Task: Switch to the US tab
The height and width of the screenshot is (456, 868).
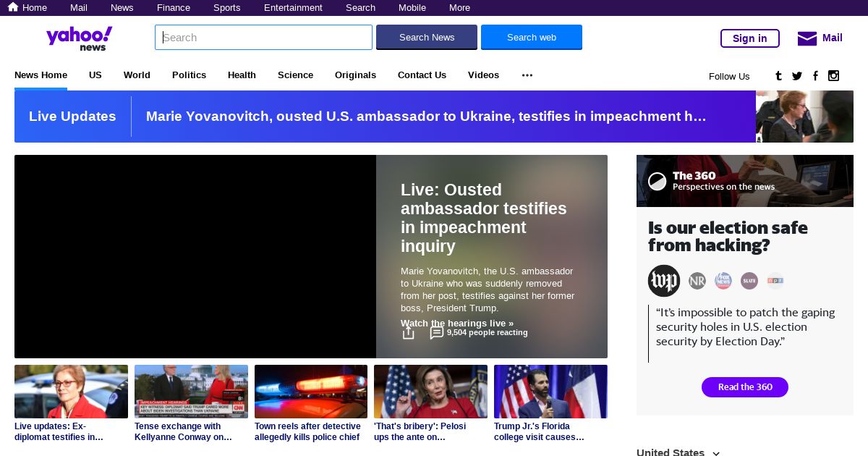Action: 95,75
